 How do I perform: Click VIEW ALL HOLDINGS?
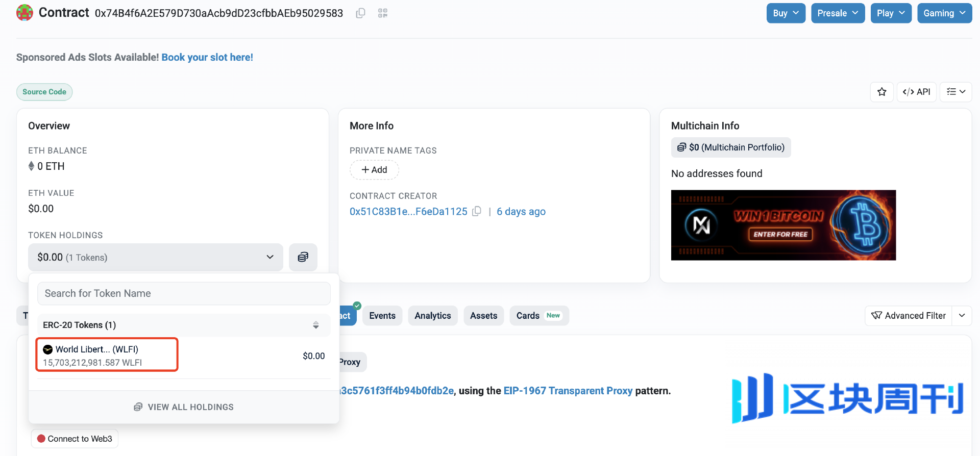click(184, 407)
